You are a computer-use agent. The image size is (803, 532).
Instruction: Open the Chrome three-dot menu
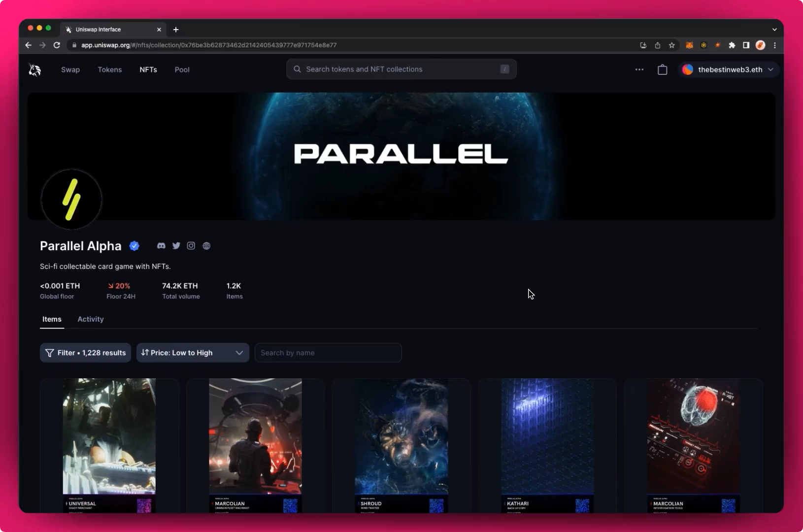[775, 45]
